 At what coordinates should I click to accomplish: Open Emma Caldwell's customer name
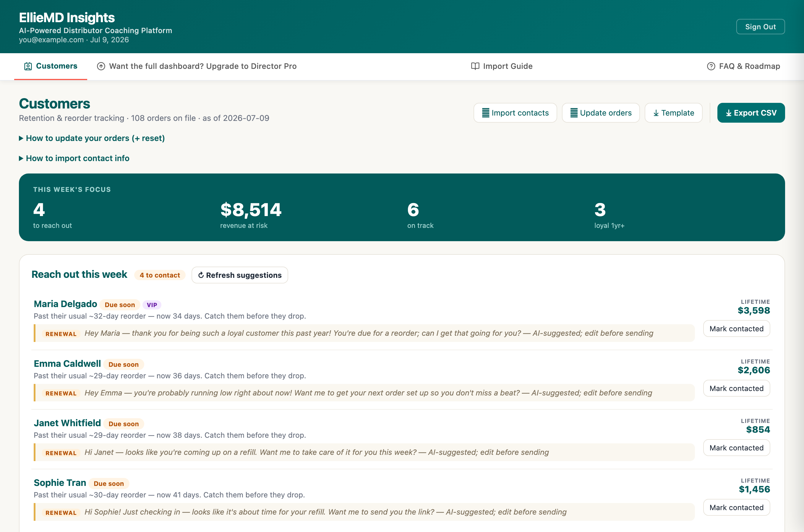67,364
